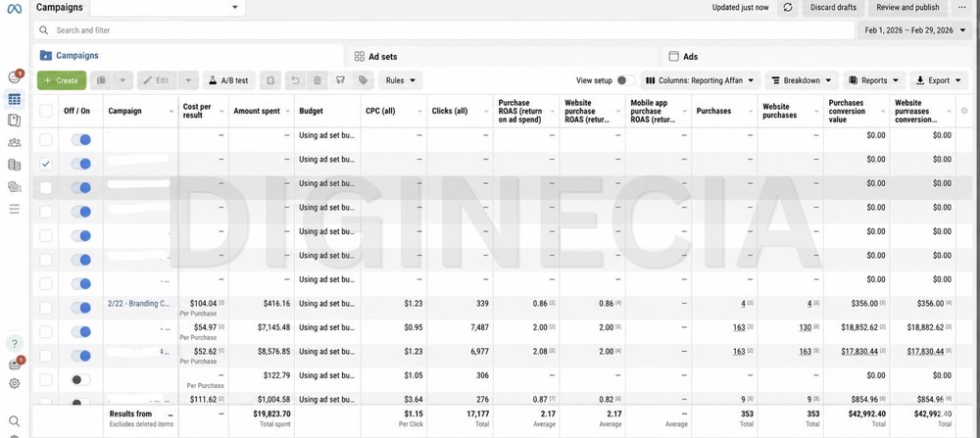
Task: Turn on the toggle for the $122.79 campaign
Action: click(x=80, y=379)
